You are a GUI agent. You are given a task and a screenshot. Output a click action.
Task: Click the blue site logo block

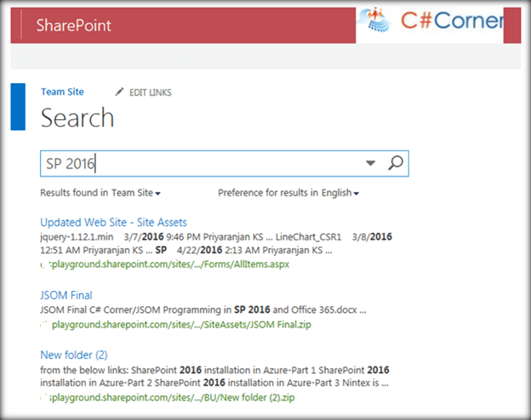click(x=18, y=106)
